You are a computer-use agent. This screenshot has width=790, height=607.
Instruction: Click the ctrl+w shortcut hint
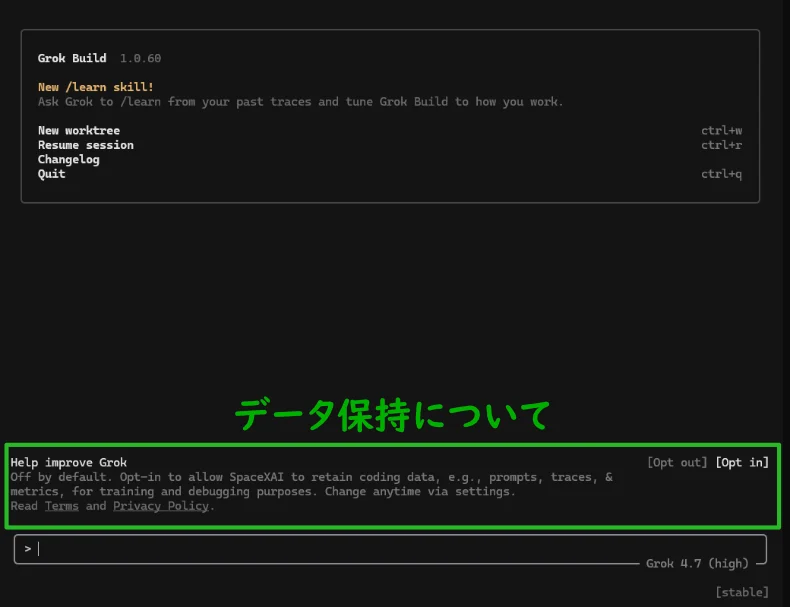click(721, 130)
